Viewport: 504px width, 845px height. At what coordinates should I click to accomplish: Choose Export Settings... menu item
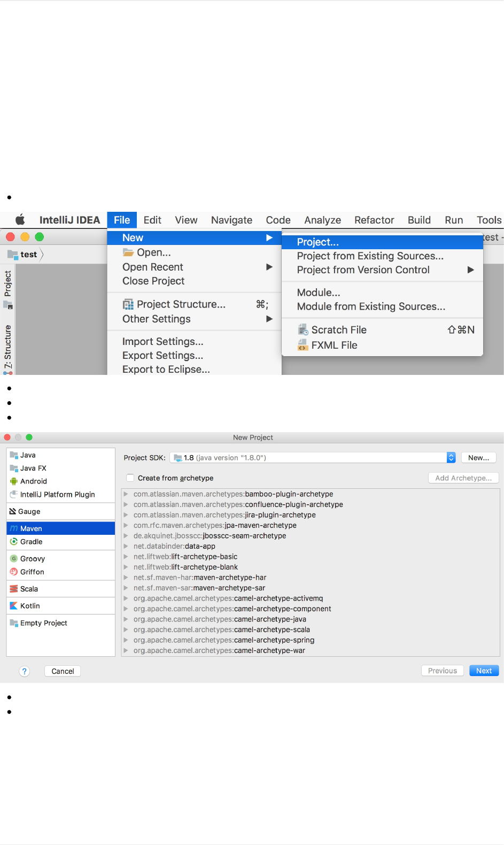click(x=195, y=355)
